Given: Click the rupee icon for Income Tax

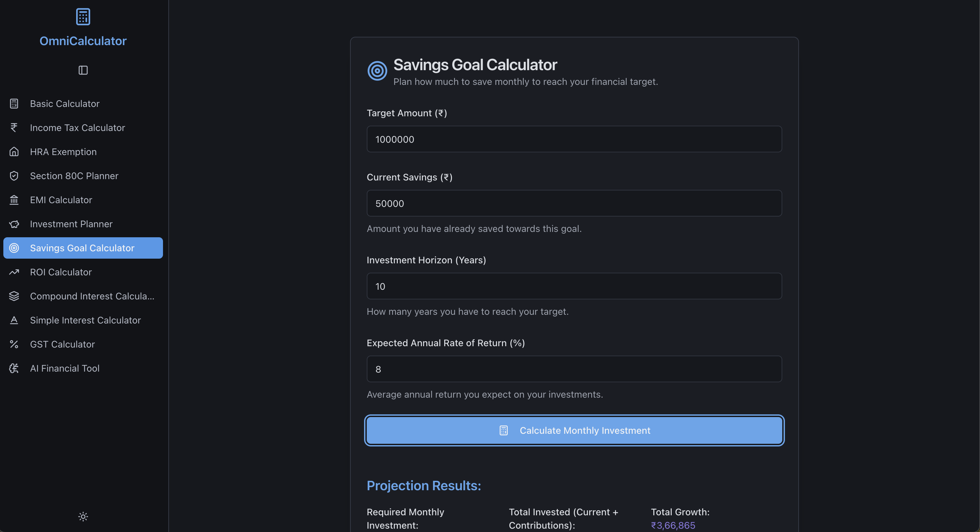Looking at the screenshot, I should click(x=14, y=127).
